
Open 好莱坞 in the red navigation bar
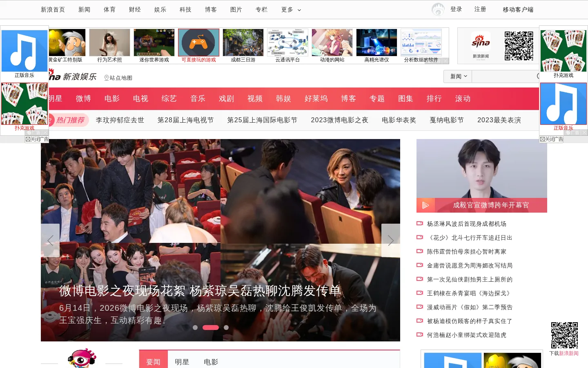point(316,99)
